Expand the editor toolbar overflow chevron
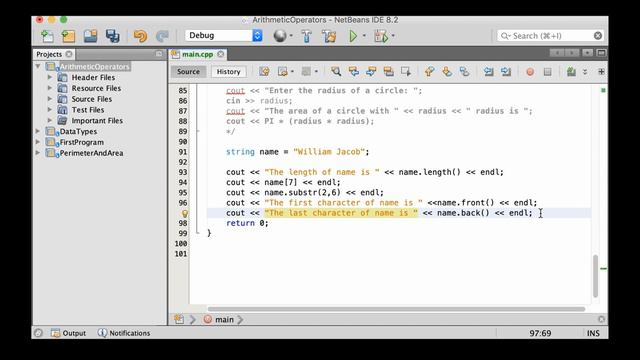 584,72
